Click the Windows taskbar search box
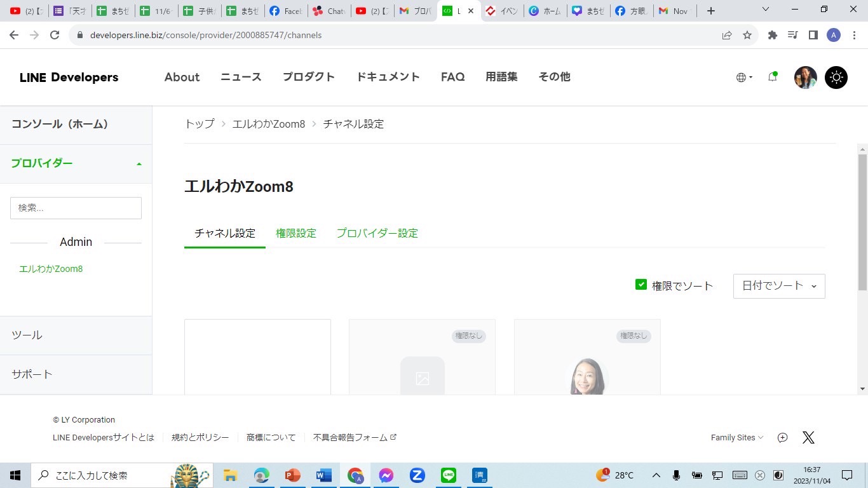This screenshot has height=488, width=868. pos(121,475)
